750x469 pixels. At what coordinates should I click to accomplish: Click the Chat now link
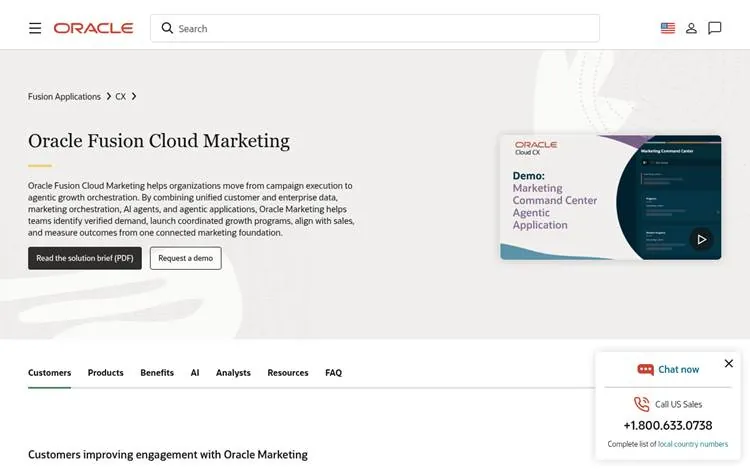pyautogui.click(x=678, y=370)
